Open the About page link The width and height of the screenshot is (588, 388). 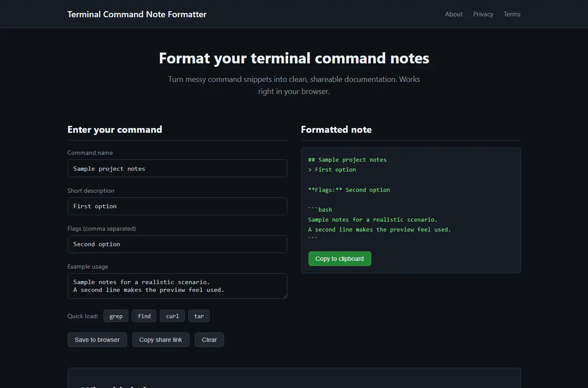[x=454, y=14]
